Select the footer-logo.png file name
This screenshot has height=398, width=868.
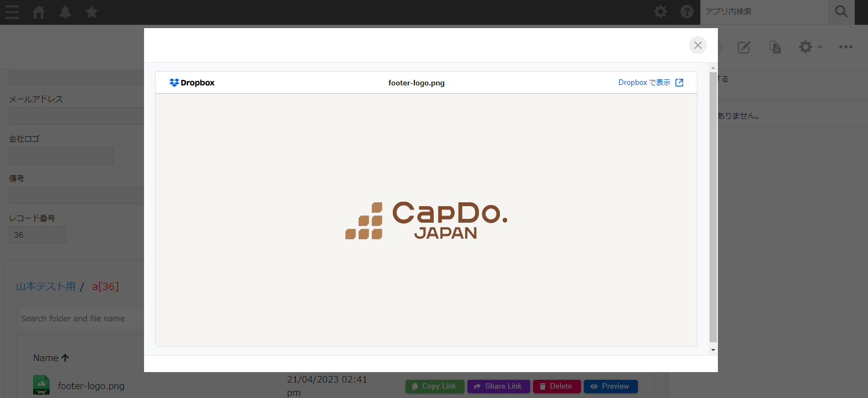pos(91,386)
